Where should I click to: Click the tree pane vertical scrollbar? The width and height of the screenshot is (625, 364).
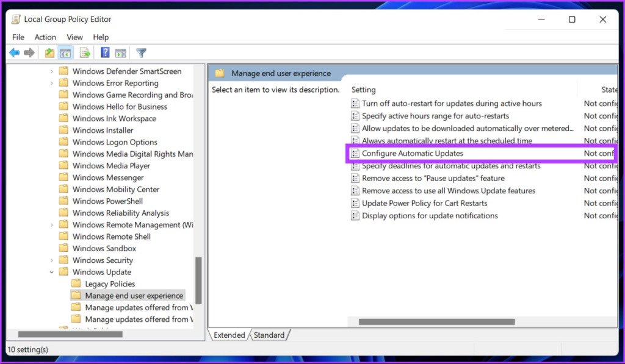tap(198, 280)
